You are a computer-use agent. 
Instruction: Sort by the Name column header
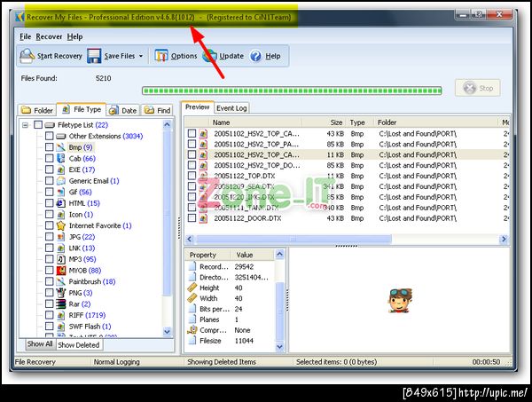pos(254,122)
